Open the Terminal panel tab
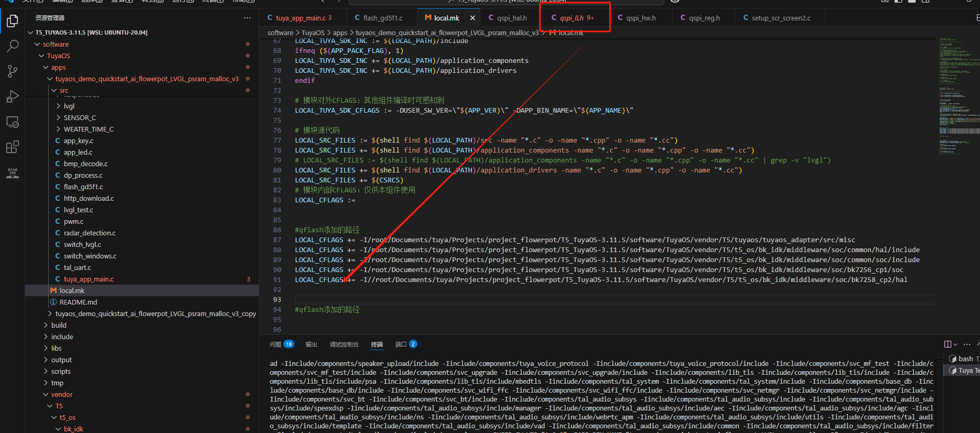This screenshot has width=980, height=433. tap(377, 344)
